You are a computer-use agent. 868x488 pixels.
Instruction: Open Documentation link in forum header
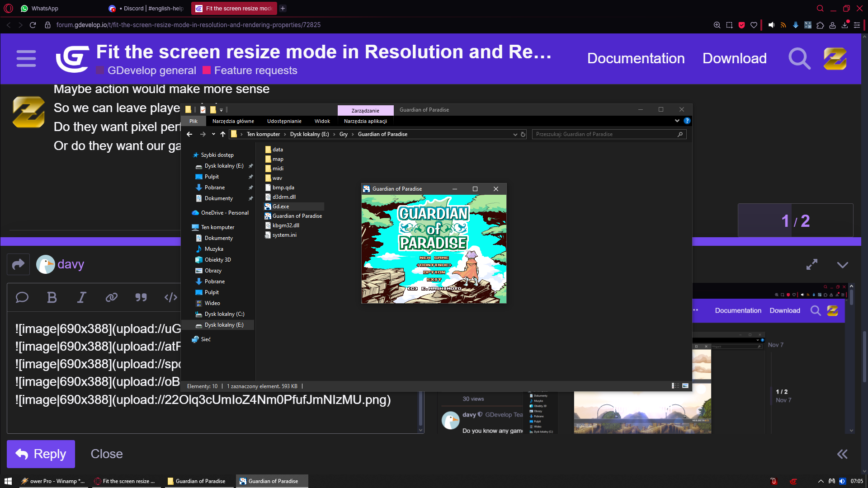click(636, 58)
